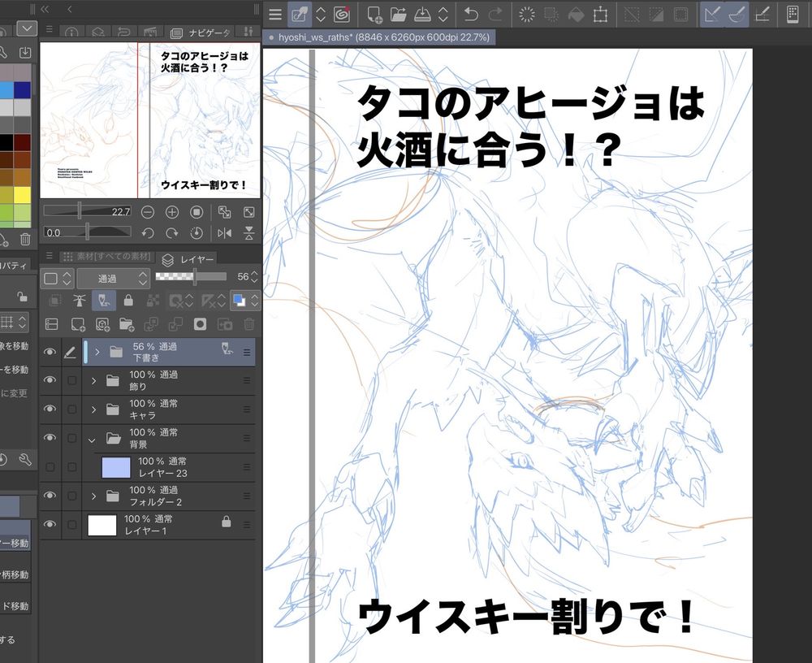The height and width of the screenshot is (663, 812).
Task: Toggle snap to special ruler icon
Action: point(736,15)
